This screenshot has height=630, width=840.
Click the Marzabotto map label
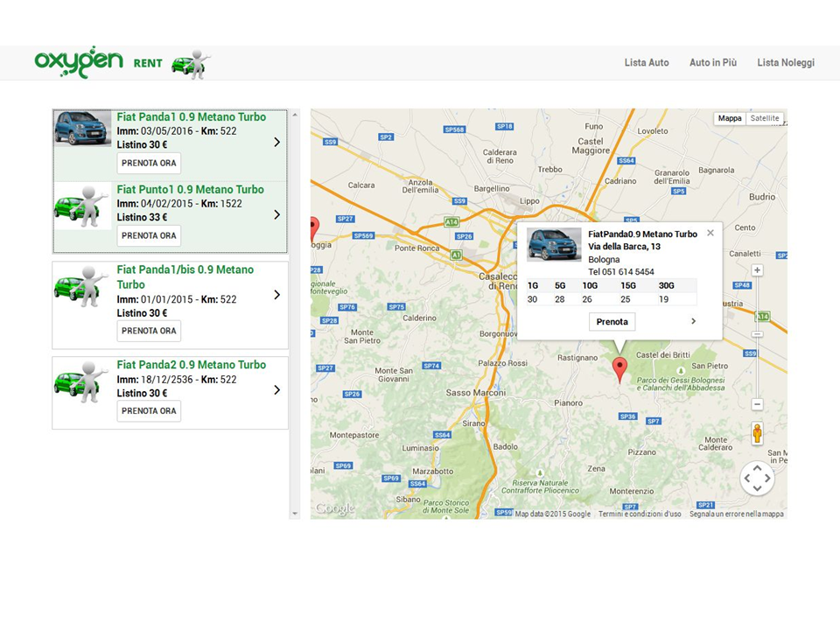[433, 472]
